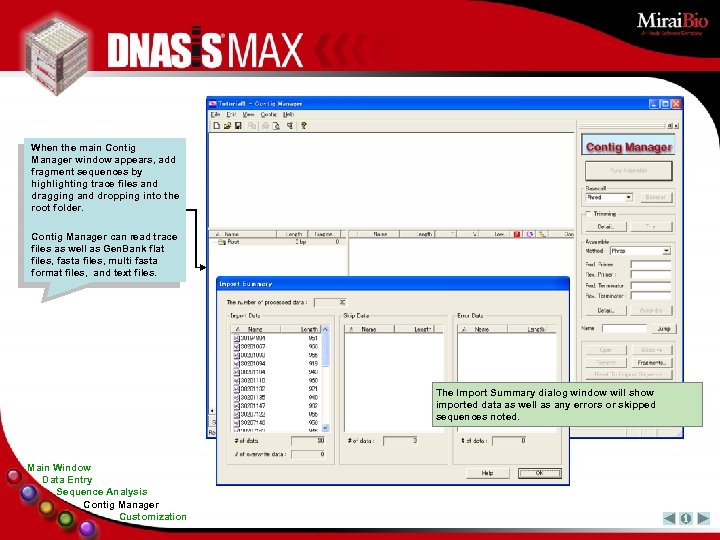Click the Fragments button
The image size is (720, 540).
tap(652, 363)
